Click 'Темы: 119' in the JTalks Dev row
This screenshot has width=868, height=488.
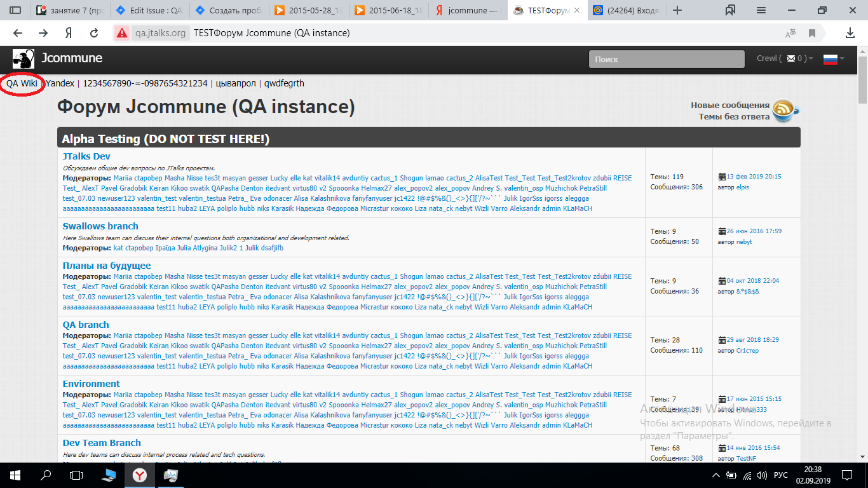[x=667, y=177]
